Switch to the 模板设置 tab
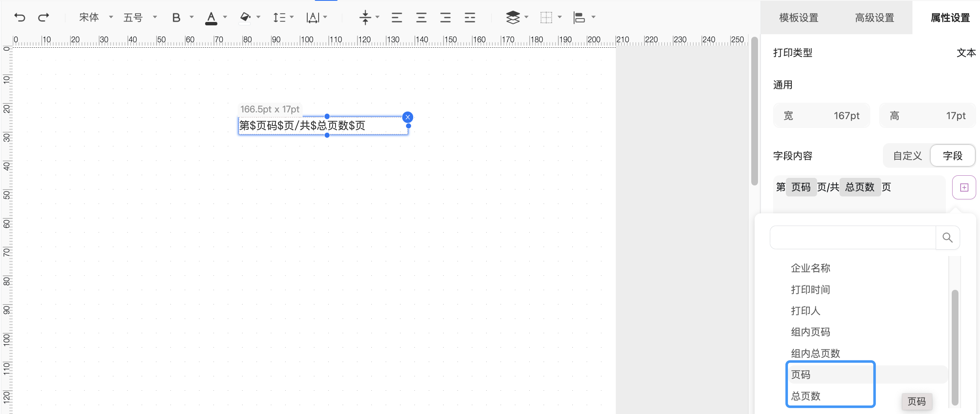980x414 pixels. pyautogui.click(x=799, y=18)
